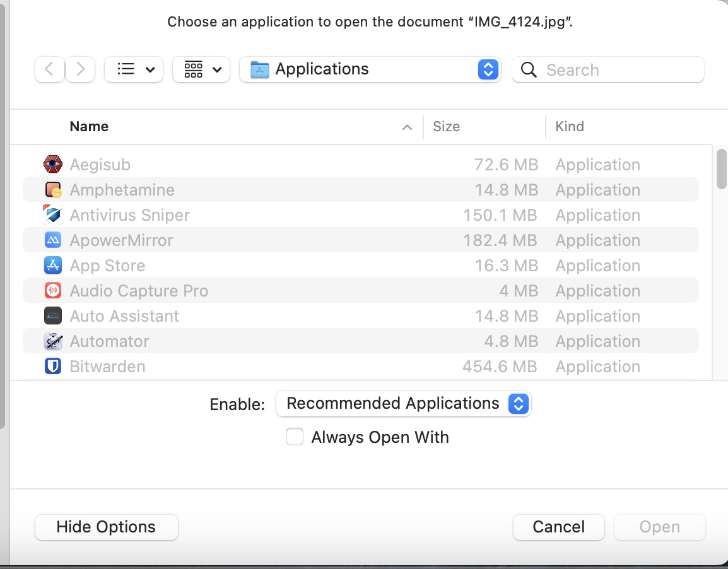Expand the Enable Recommended Applications dropdown
This screenshot has width=728, height=569.
pos(404,404)
